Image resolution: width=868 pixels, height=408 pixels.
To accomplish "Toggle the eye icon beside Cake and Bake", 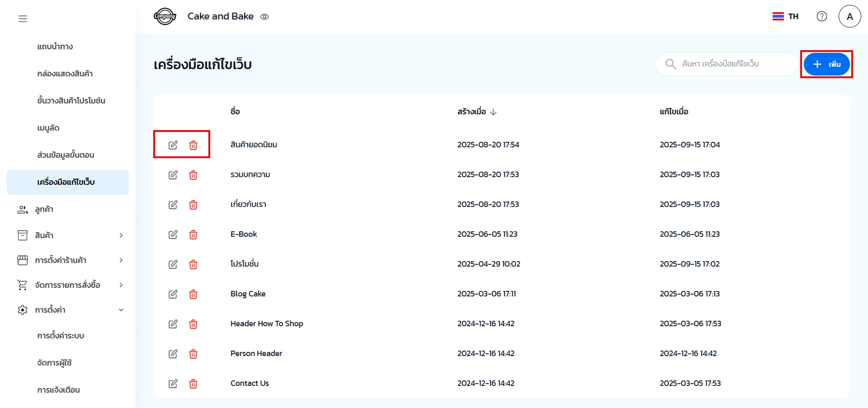I will [264, 17].
